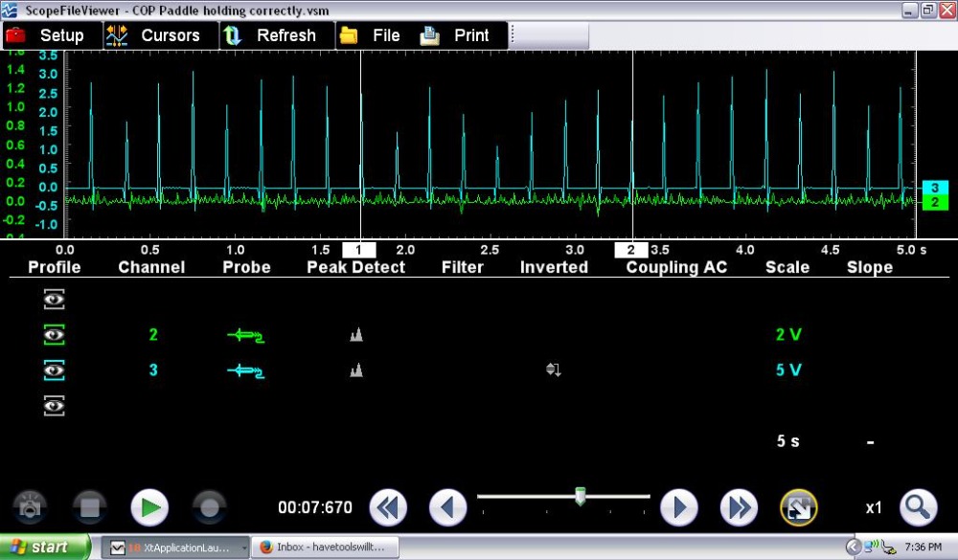Change the channel 3 probe type icon
The image size is (958, 560).
(245, 370)
